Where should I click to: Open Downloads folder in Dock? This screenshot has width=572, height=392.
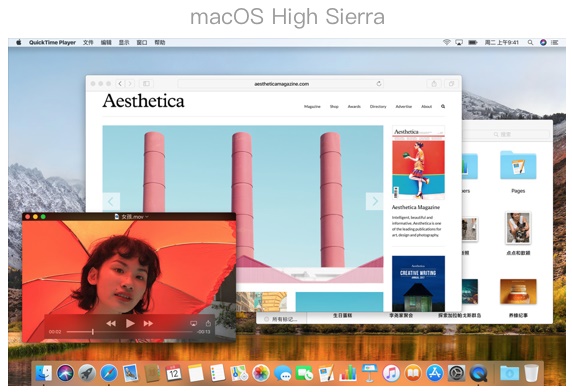point(509,373)
